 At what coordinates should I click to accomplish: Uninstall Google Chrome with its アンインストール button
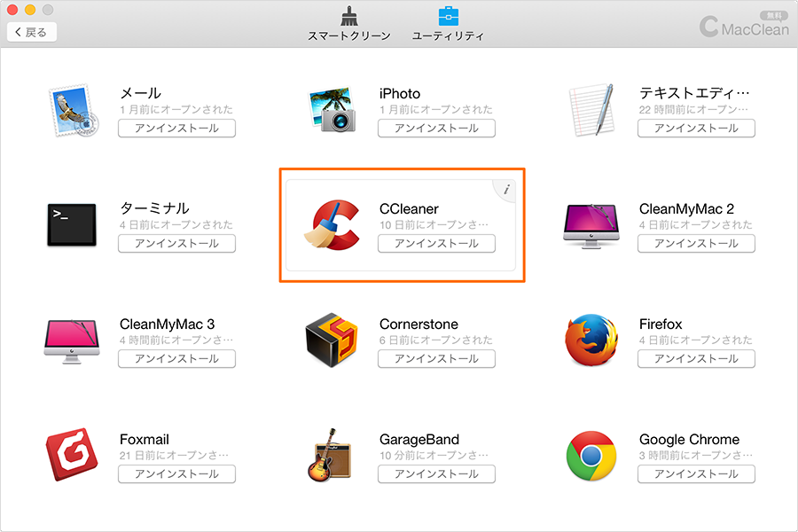[x=696, y=474]
